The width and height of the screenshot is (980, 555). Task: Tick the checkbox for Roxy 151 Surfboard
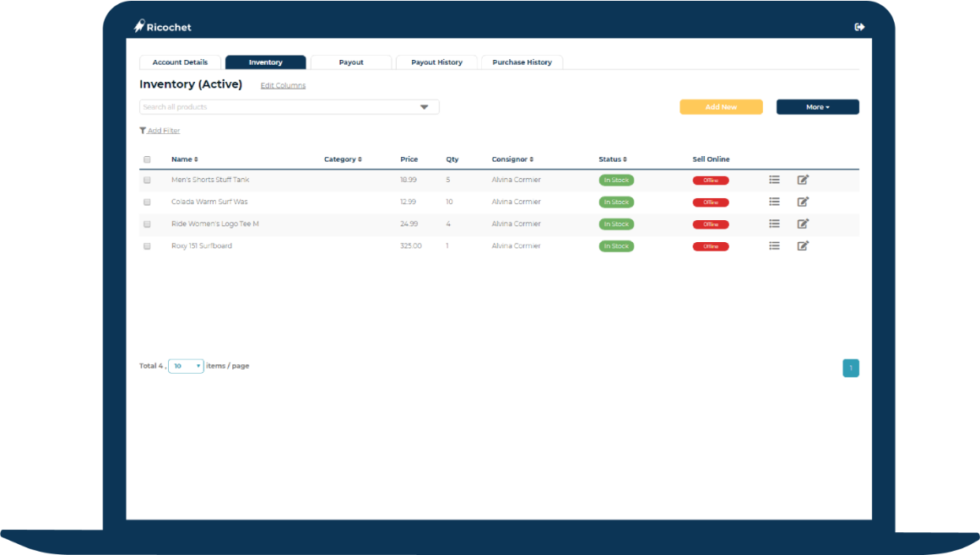click(x=147, y=246)
